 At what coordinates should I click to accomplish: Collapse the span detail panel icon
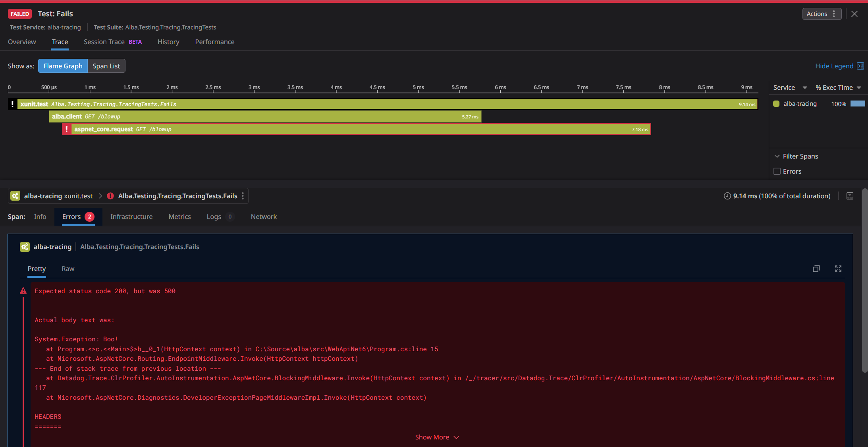[850, 196]
